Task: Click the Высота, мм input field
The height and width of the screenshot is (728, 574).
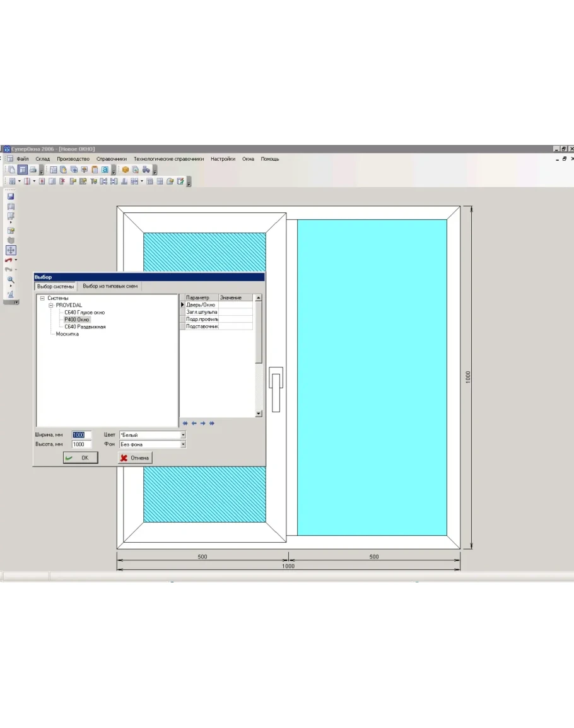Action: point(81,444)
